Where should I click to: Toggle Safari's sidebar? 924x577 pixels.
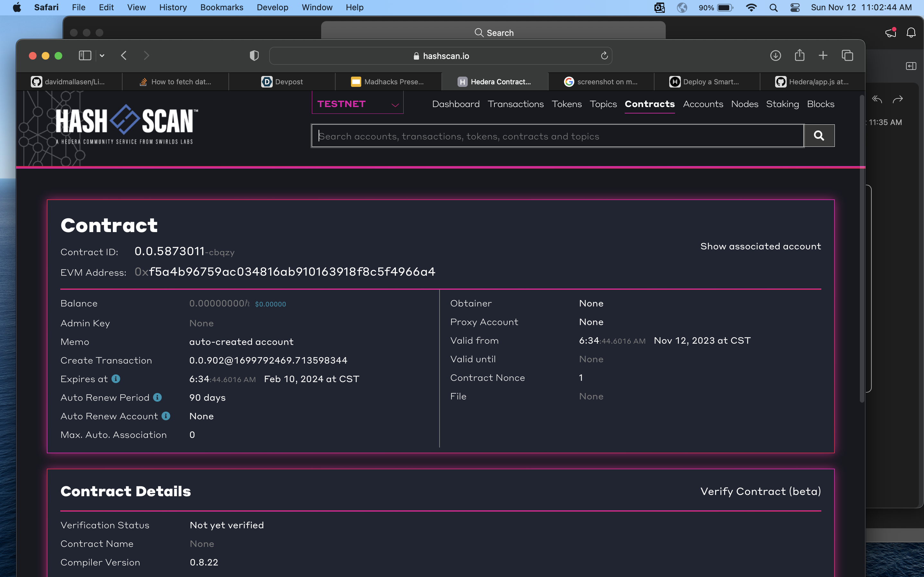[x=85, y=56]
